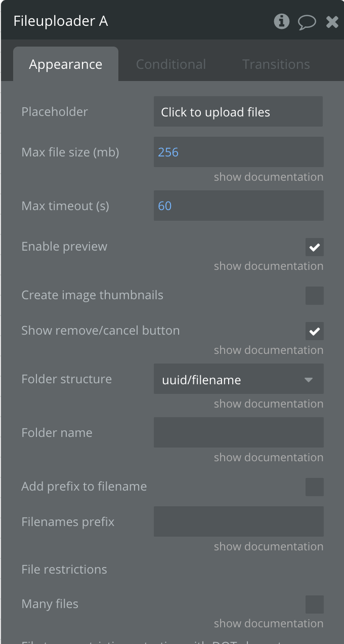Viewport: 344px width, 644px height.
Task: Focus the Folder name input
Action: 238,432
